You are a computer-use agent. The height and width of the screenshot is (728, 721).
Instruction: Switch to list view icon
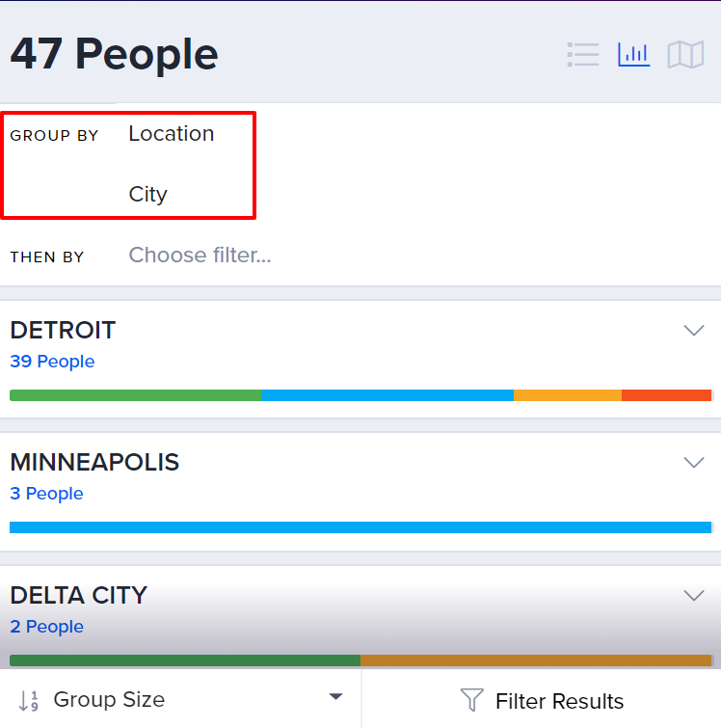click(x=583, y=55)
